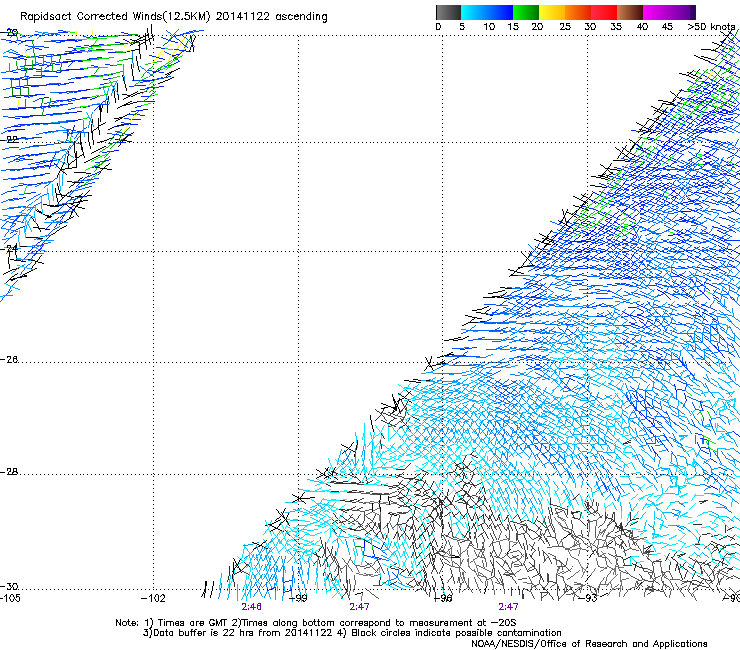Click the '-26' latitude axis label
This screenshot has width=740, height=650.
[x=9, y=360]
